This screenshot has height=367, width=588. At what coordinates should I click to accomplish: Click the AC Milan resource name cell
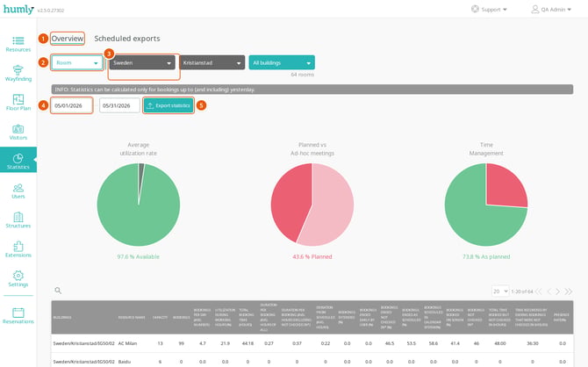(x=127, y=343)
